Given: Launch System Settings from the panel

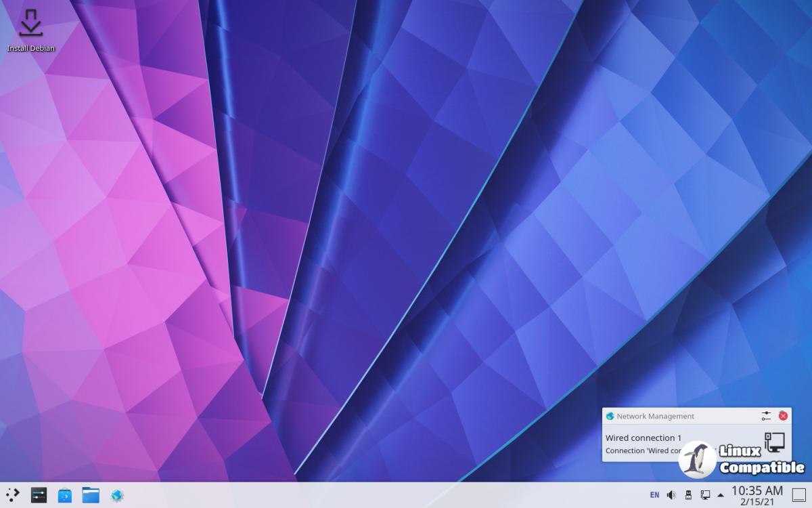Looking at the screenshot, I should 39,495.
